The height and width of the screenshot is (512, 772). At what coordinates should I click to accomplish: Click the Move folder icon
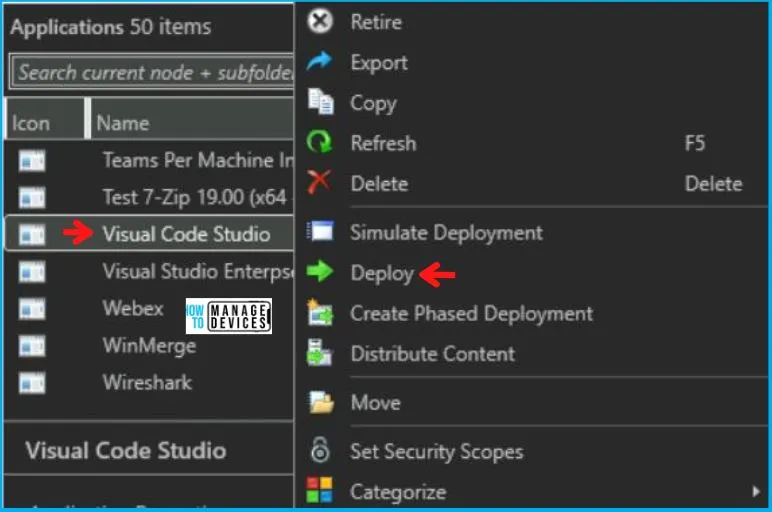[321, 402]
